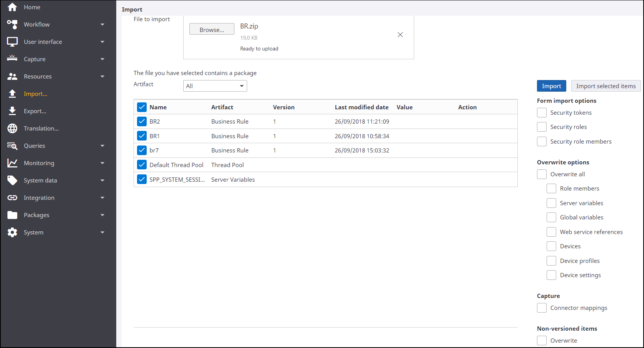Click the Integration link icon

[12, 198]
